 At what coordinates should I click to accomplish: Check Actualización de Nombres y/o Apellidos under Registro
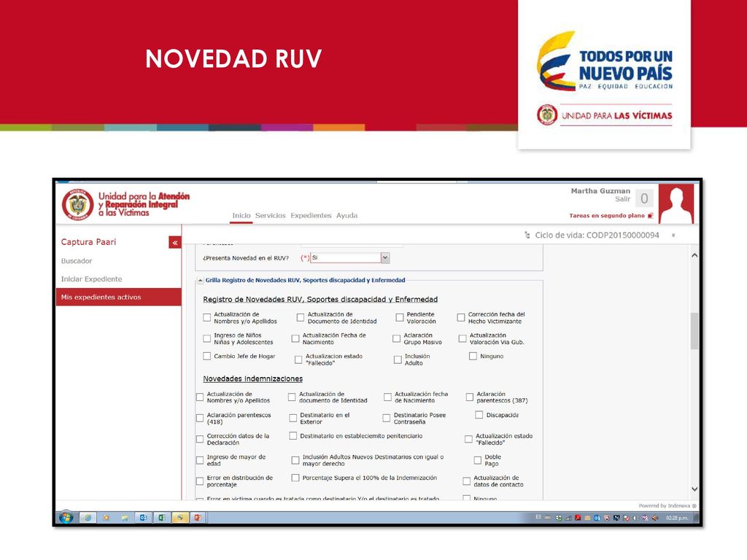(206, 318)
